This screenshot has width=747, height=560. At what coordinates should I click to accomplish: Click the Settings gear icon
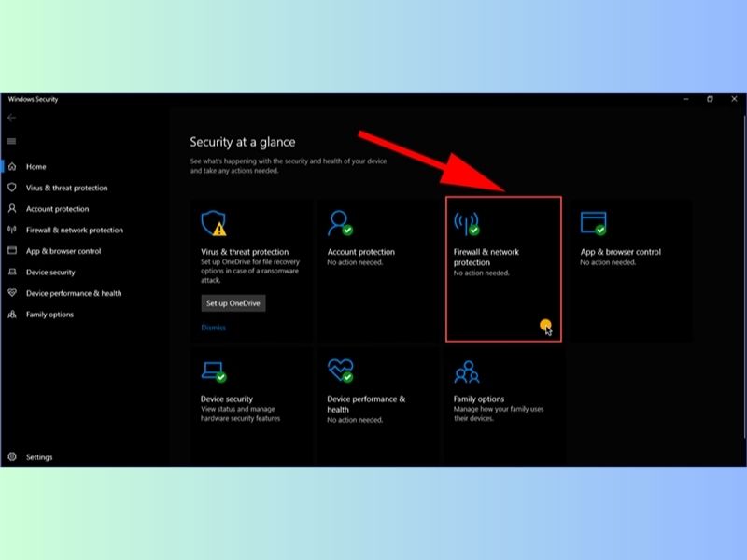12,456
